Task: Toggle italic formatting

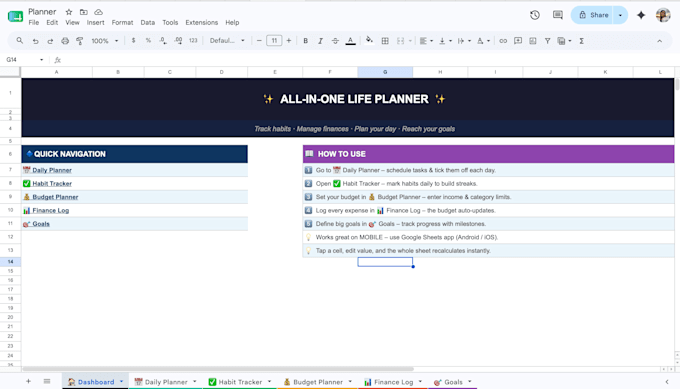Action: (320, 41)
